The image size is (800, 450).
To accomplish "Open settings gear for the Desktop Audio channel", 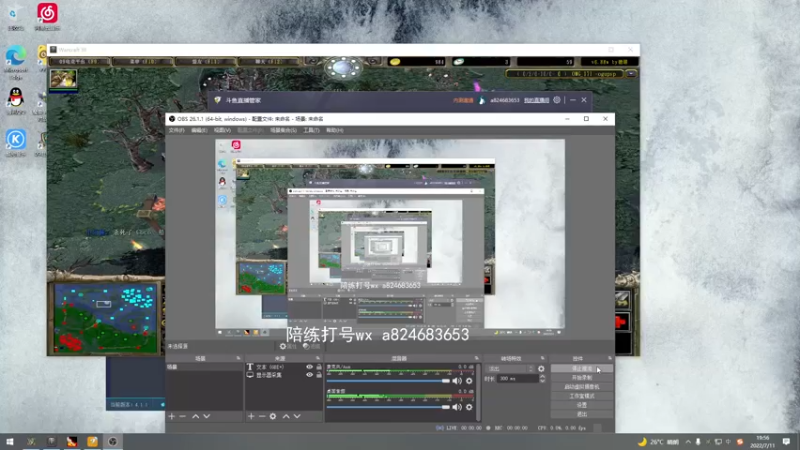I will tap(469, 407).
